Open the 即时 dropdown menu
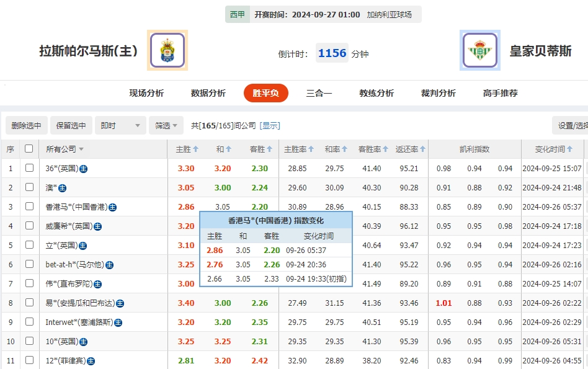Image resolution: width=588 pixels, height=369 pixels. coord(120,125)
